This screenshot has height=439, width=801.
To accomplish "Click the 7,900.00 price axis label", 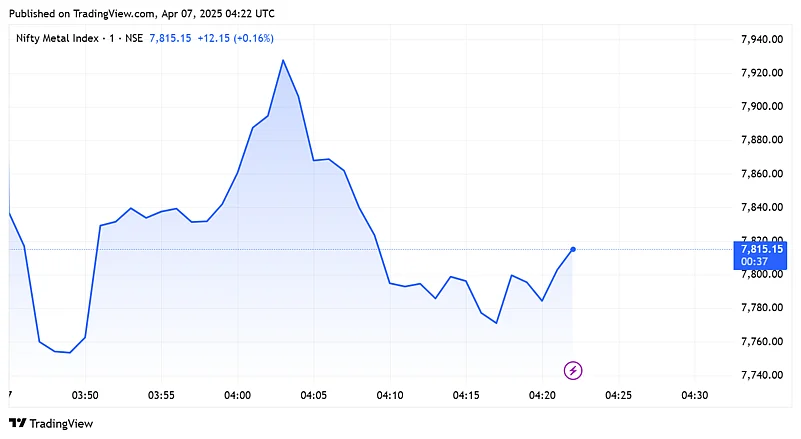I will [x=760, y=106].
